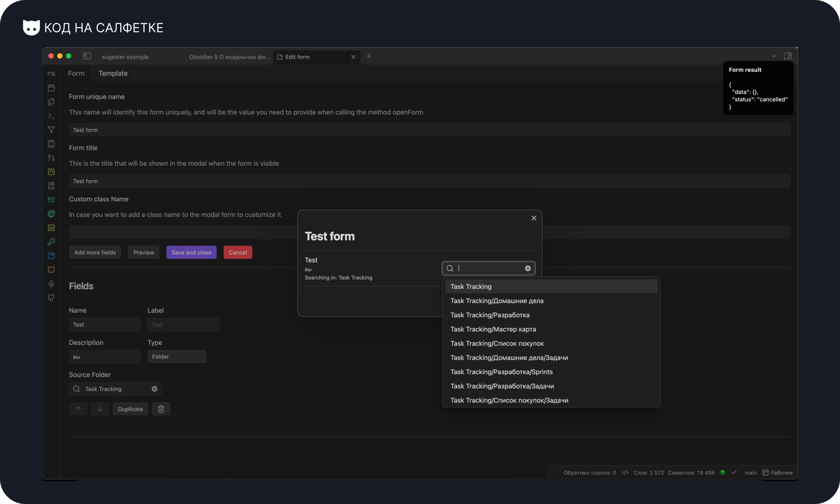Viewport: 840px width, 504px height.
Task: Choose Task Tracking/Домашние дела/Задачи suggestion
Action: 551,358
